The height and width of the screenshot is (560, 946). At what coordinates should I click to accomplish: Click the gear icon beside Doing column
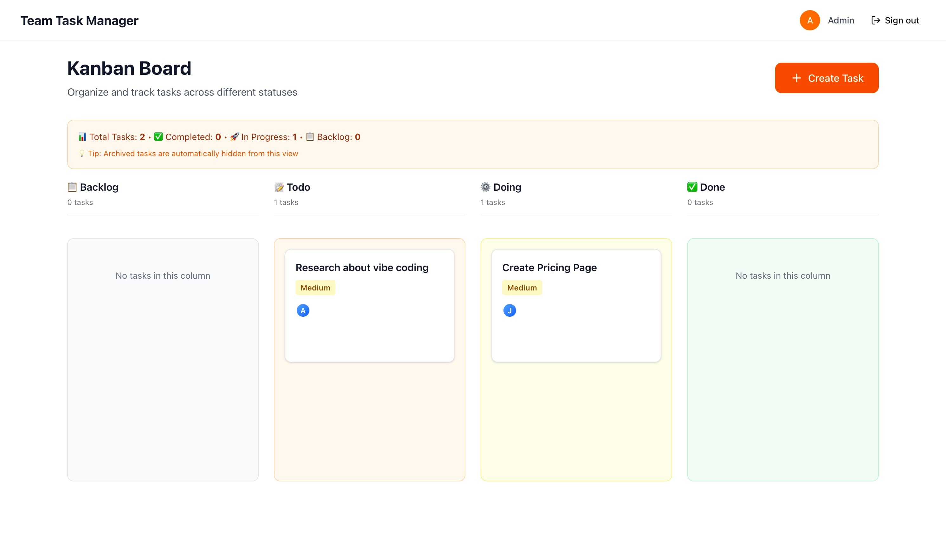coord(485,187)
